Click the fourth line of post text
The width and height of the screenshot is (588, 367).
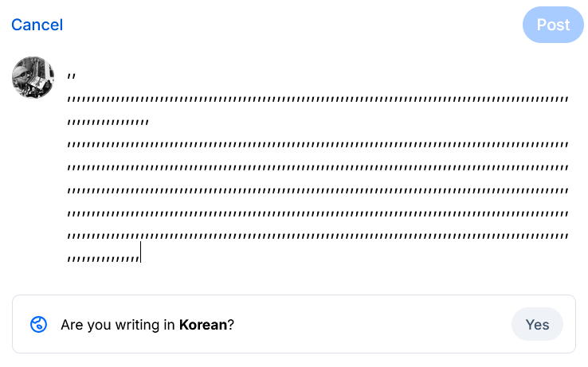tap(319, 145)
